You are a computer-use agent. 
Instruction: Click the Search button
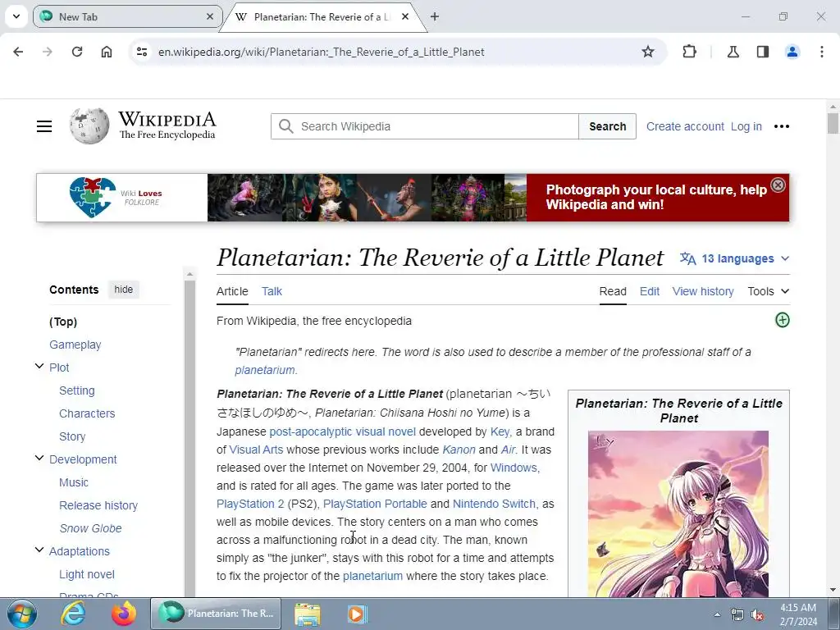[x=608, y=126]
